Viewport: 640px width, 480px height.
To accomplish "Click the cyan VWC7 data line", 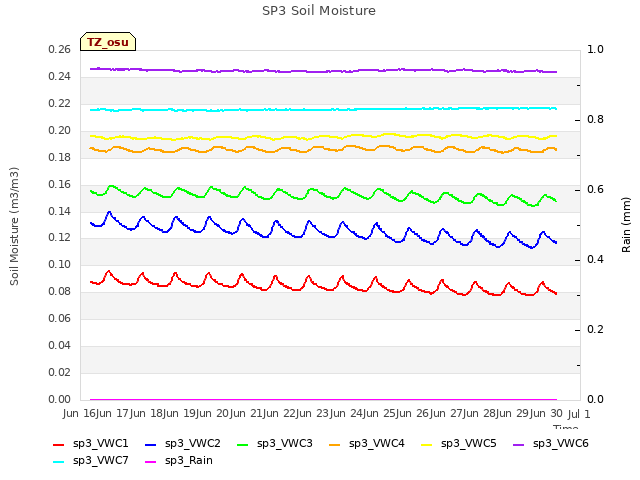I will pyautogui.click(x=323, y=109).
